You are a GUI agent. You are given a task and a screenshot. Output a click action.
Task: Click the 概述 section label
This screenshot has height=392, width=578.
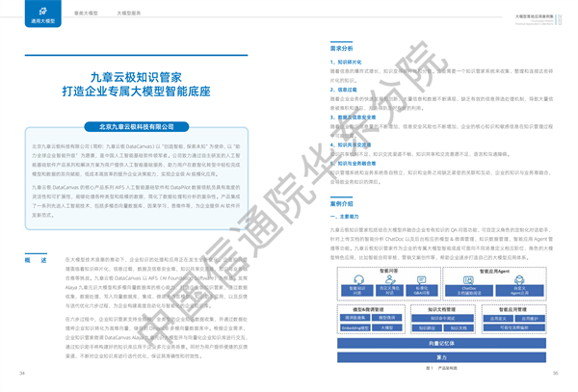[36, 260]
